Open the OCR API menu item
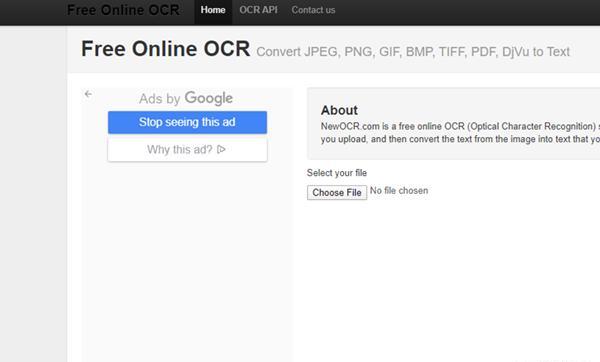The height and width of the screenshot is (362, 600). pos(259,10)
